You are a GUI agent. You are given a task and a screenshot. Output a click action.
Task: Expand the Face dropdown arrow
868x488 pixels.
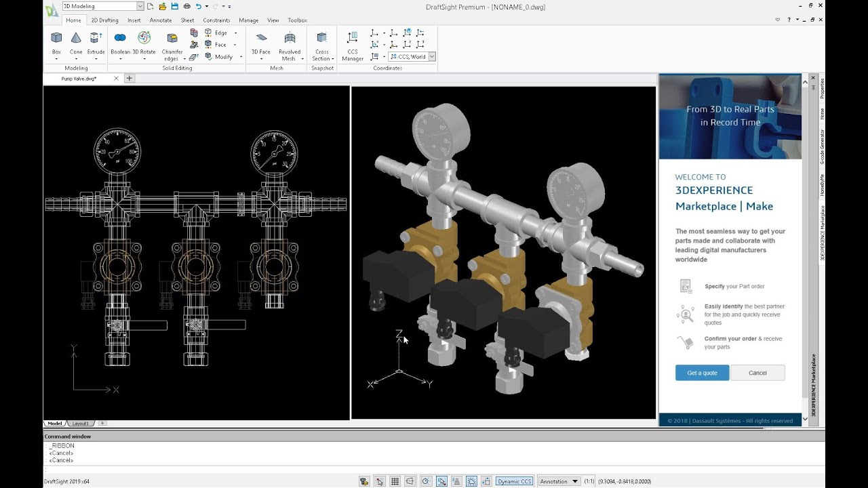coord(235,45)
